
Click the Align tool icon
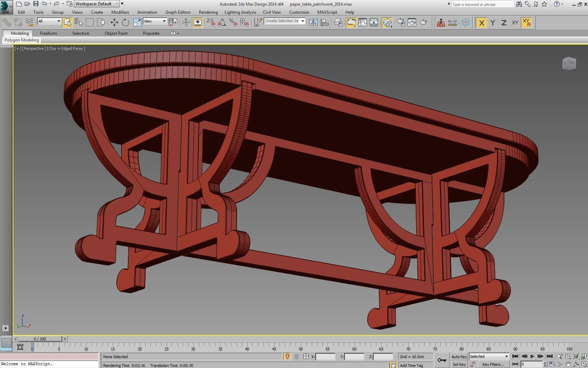pyautogui.click(x=325, y=22)
